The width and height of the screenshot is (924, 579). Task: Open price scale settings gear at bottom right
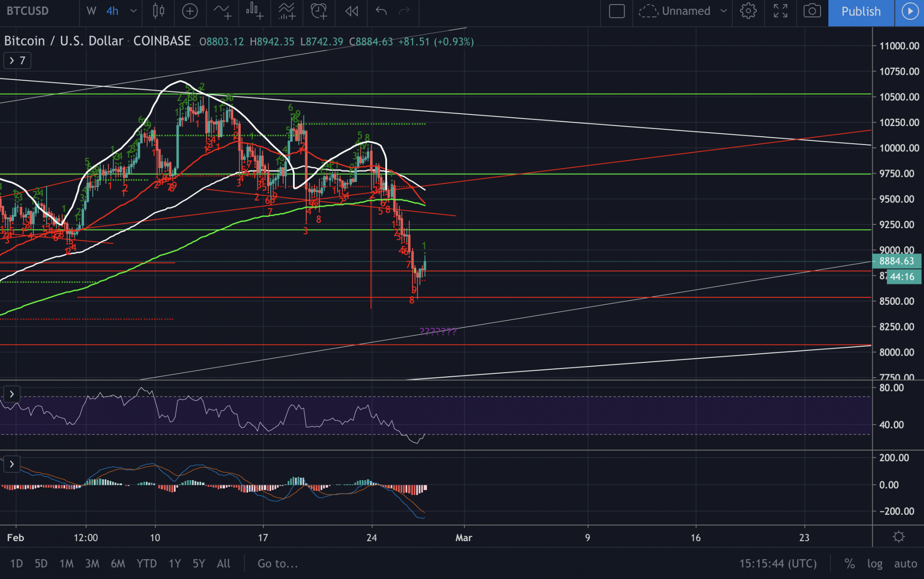coord(899,537)
